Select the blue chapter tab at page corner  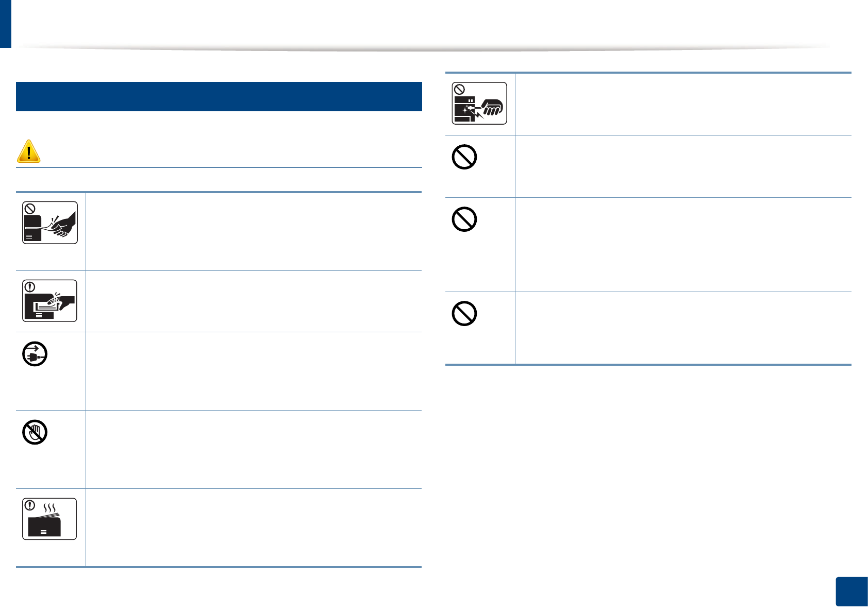click(5, 24)
